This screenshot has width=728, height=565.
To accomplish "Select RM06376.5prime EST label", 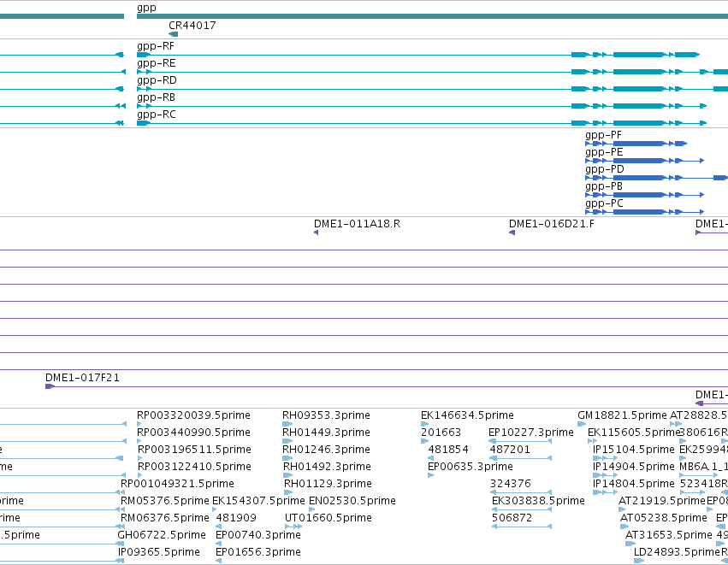I will (165, 518).
